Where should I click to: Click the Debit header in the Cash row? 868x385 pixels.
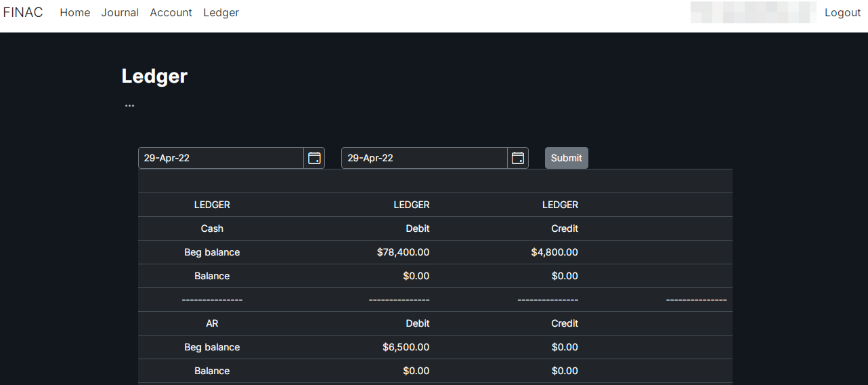pos(417,228)
